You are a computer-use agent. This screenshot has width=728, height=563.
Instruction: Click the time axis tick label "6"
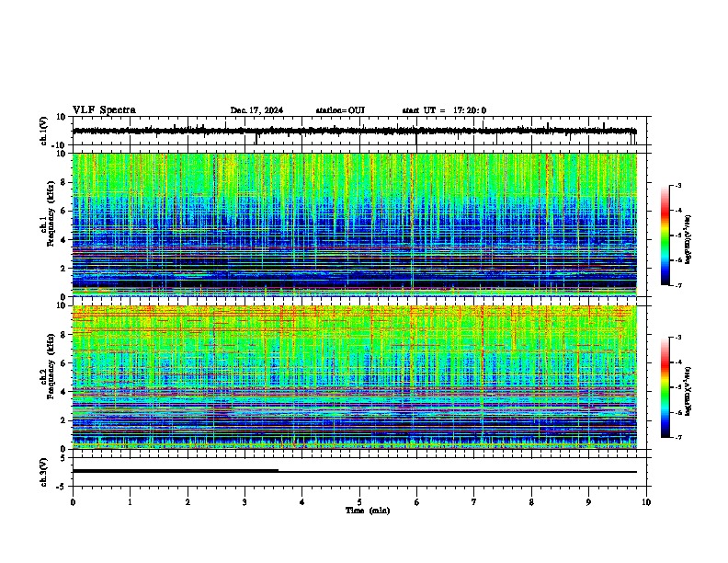point(417,502)
